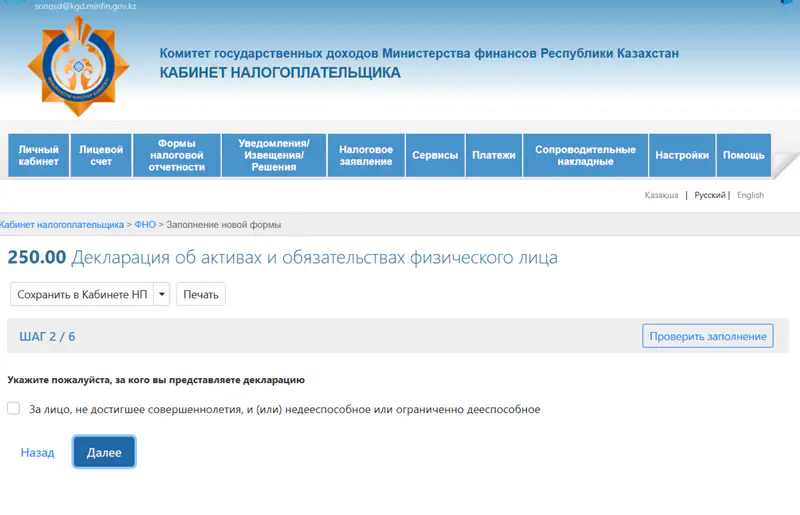The height and width of the screenshot is (515, 800).
Task: Select the Русский language link
Action: [x=709, y=196]
